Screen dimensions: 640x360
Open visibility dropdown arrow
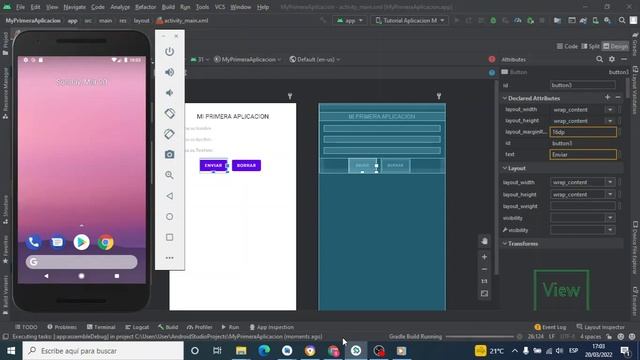pyautogui.click(x=610, y=218)
